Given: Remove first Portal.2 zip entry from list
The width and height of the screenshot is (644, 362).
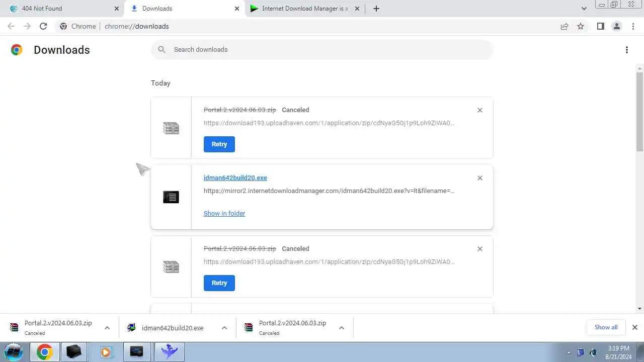Looking at the screenshot, I should pyautogui.click(x=480, y=110).
